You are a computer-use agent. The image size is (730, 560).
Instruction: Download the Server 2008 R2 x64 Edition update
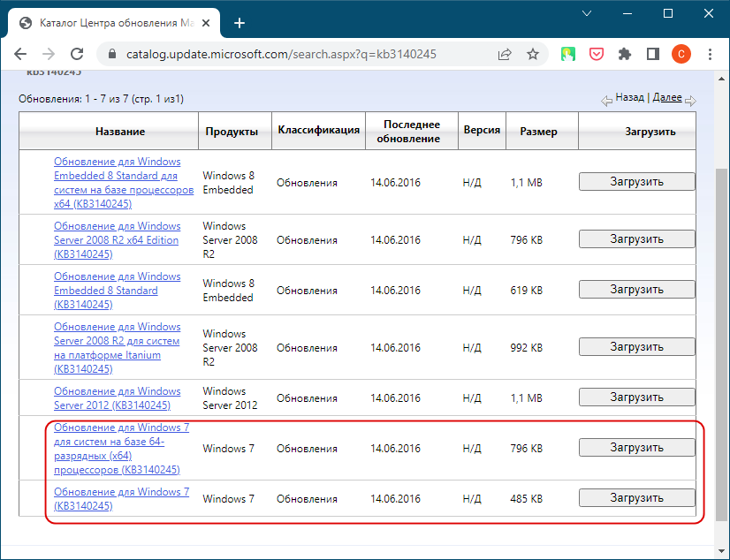pyautogui.click(x=637, y=239)
